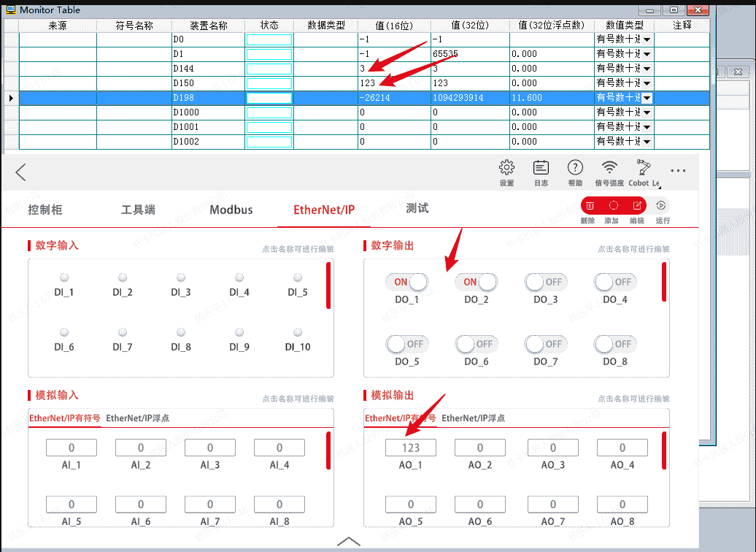756x552 pixels.
Task: Expand the bottom panel up chevron
Action: [x=349, y=542]
